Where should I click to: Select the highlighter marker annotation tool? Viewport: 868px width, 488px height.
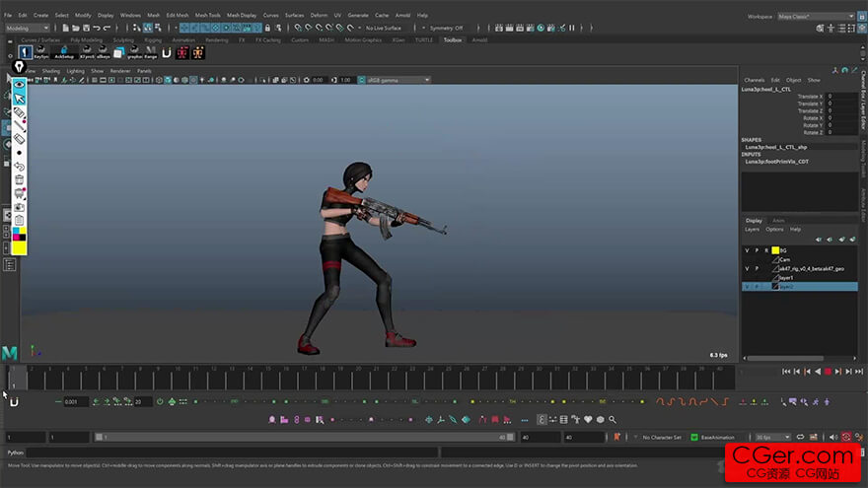coord(20,113)
